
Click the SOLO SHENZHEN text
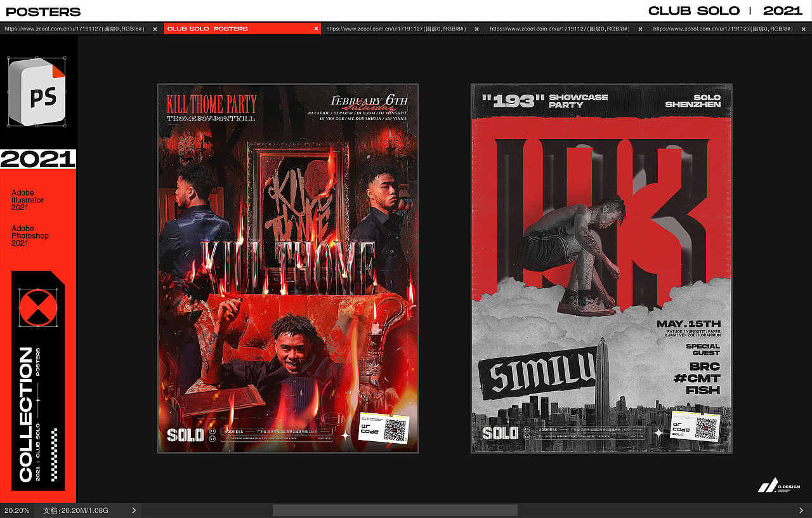(x=693, y=101)
